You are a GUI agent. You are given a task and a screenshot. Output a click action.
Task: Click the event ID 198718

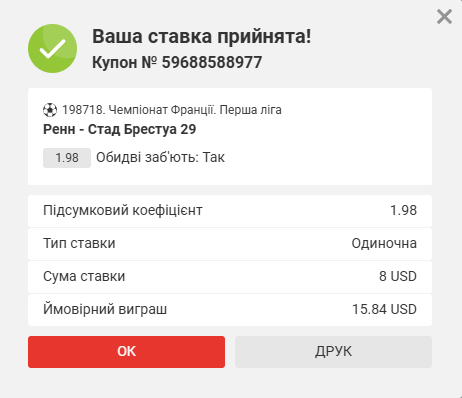point(83,110)
